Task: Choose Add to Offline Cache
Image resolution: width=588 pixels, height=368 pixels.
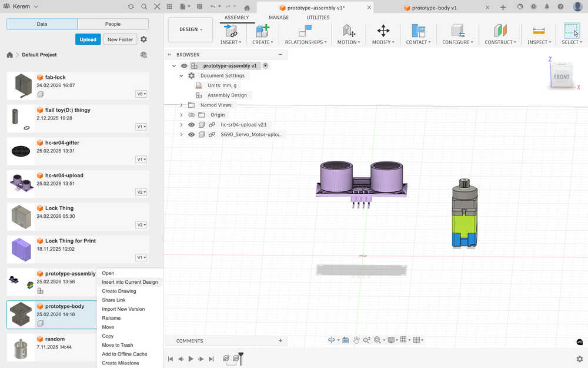Action: click(x=125, y=354)
